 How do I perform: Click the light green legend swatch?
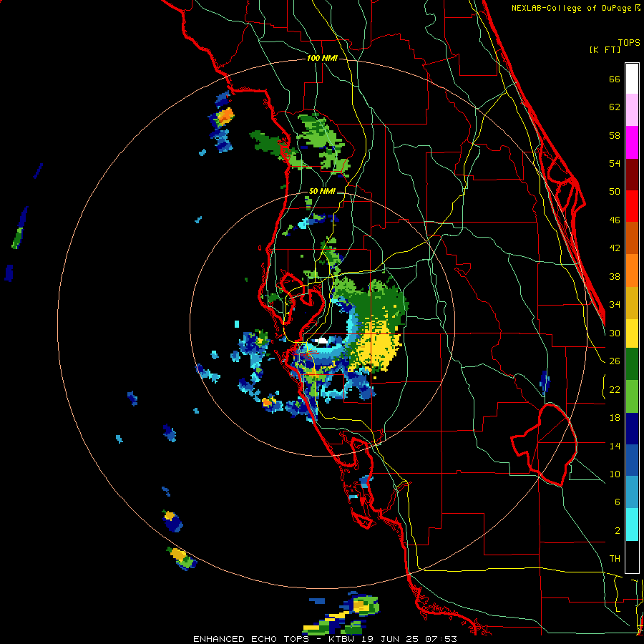point(632,396)
